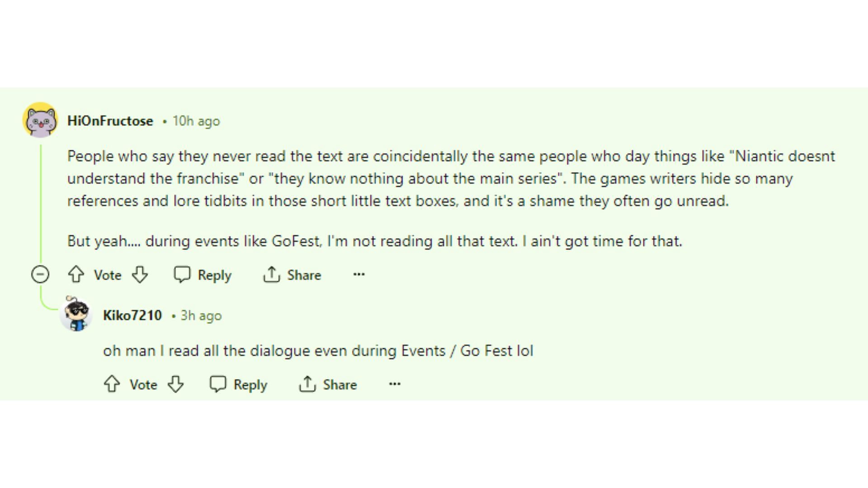The width and height of the screenshot is (868, 488).
Task: Click the downvote arrow on HiOnFructose comment
Action: tap(140, 275)
